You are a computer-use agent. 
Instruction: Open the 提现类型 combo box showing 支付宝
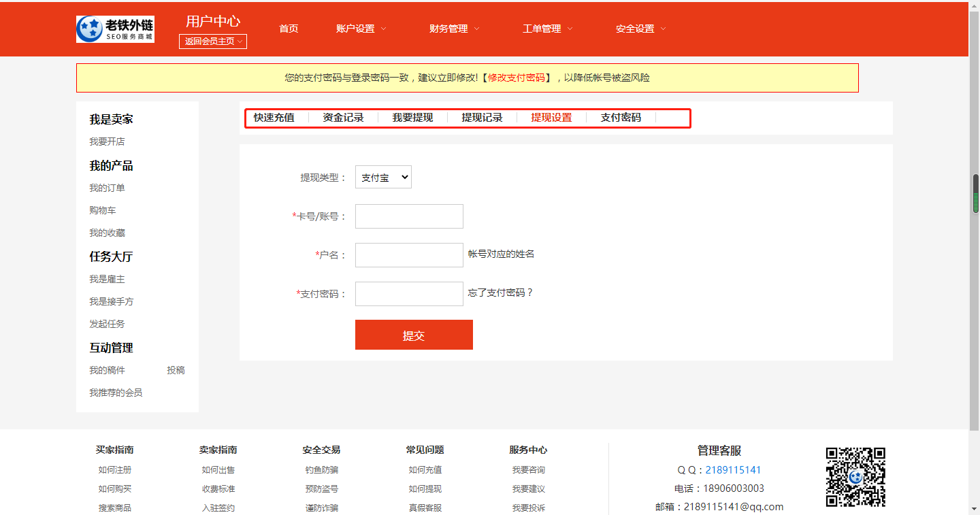(x=382, y=176)
